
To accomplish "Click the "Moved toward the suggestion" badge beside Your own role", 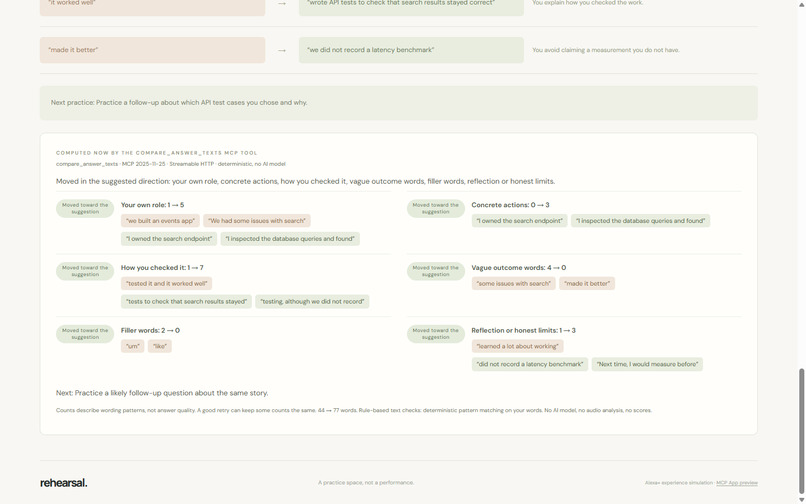I will [85, 208].
